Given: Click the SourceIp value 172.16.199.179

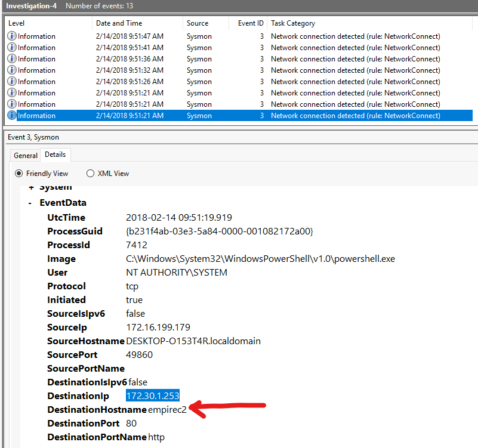Looking at the screenshot, I should click(x=158, y=327).
